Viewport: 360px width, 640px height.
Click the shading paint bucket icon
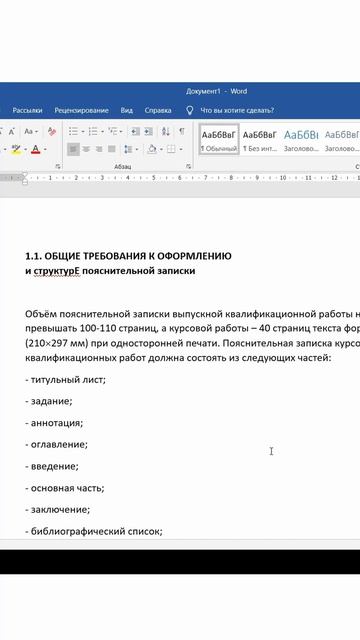tap(152, 149)
